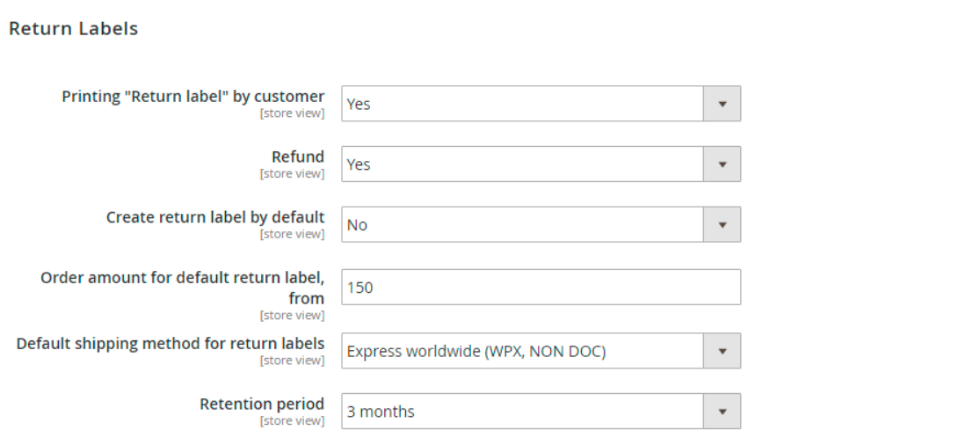Open the Refund dropdown arrow
This screenshot has width=980, height=445.
[x=722, y=164]
